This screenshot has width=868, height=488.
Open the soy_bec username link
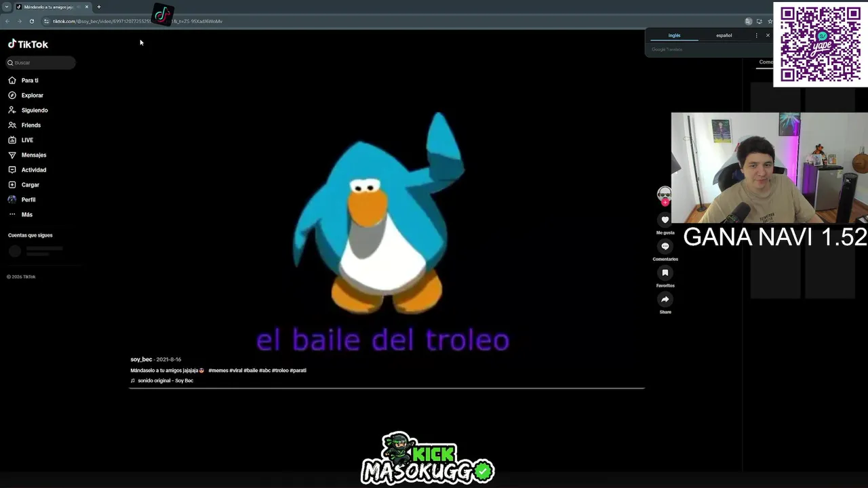pyautogui.click(x=141, y=359)
